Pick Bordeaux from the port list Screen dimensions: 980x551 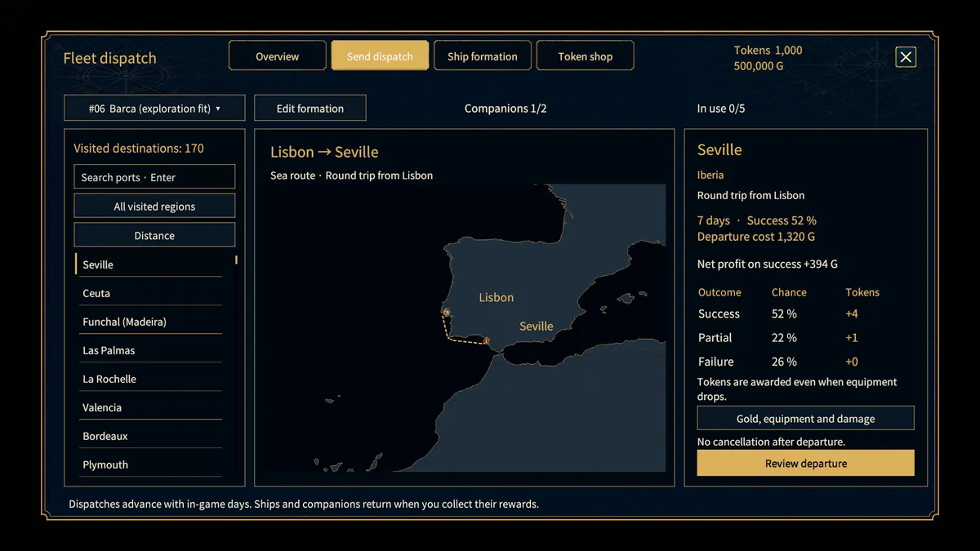(149, 436)
